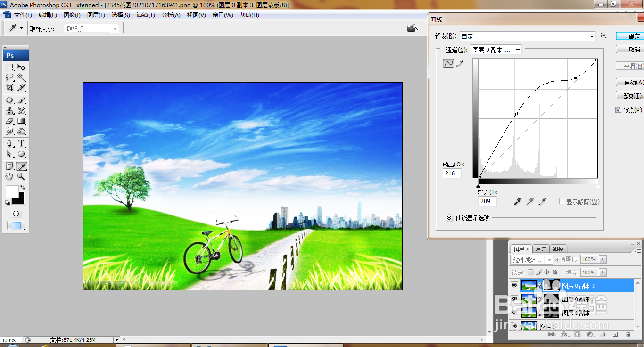Open Curves preset options menu icon

point(604,36)
